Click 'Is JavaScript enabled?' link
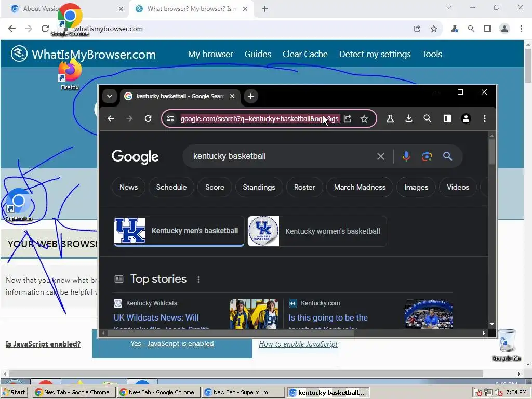This screenshot has width=532, height=399. (x=43, y=344)
